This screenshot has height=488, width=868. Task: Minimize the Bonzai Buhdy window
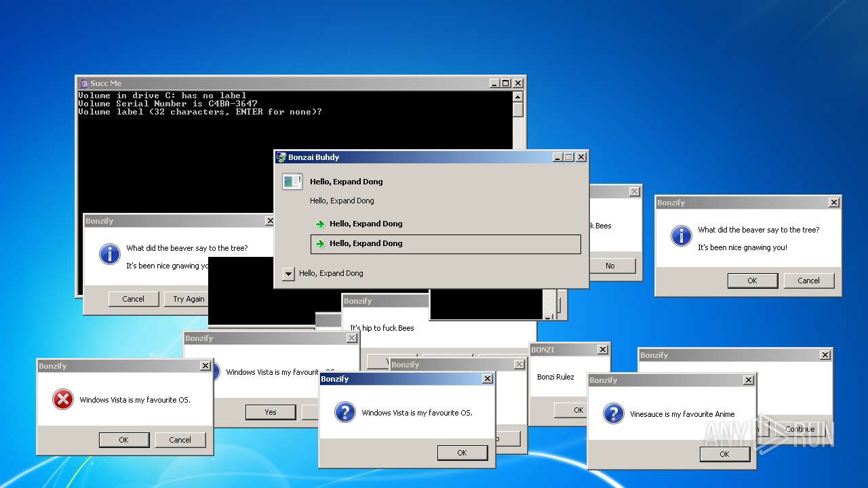click(x=557, y=157)
